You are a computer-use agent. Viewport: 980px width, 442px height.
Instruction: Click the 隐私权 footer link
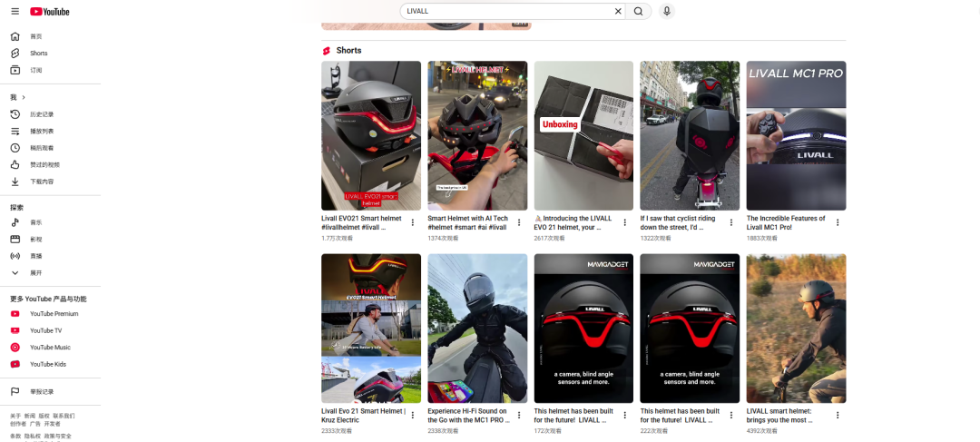[x=33, y=436]
